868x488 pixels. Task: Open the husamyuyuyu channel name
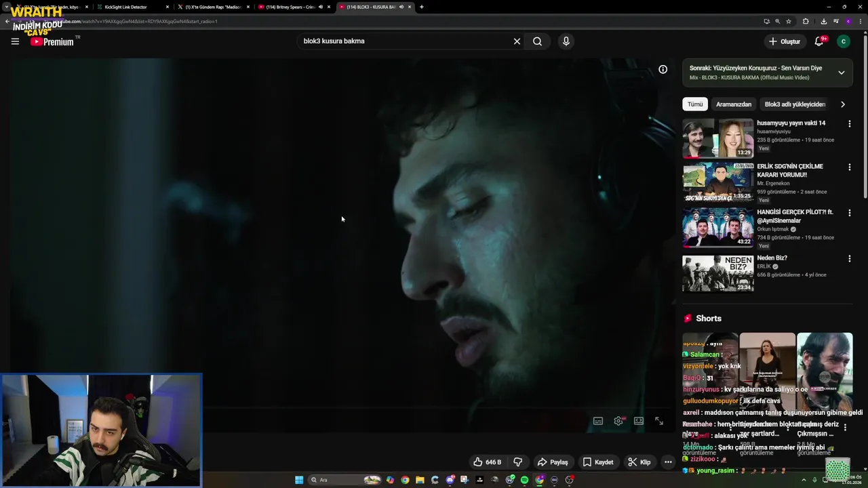click(x=774, y=131)
